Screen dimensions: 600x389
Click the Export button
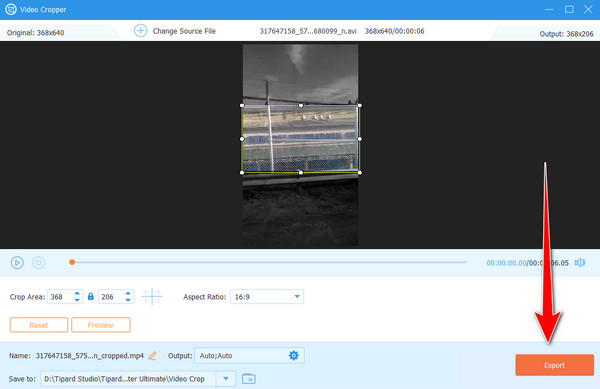click(x=554, y=365)
